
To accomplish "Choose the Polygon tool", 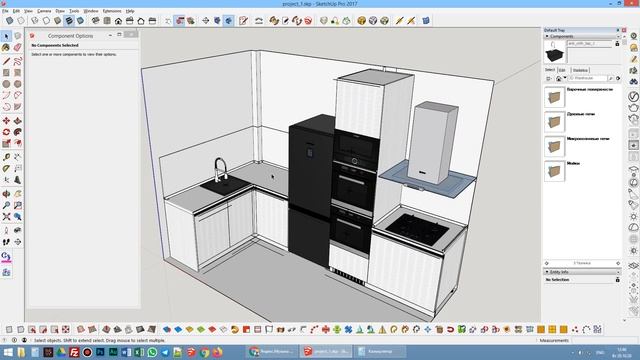I will click(x=18, y=84).
